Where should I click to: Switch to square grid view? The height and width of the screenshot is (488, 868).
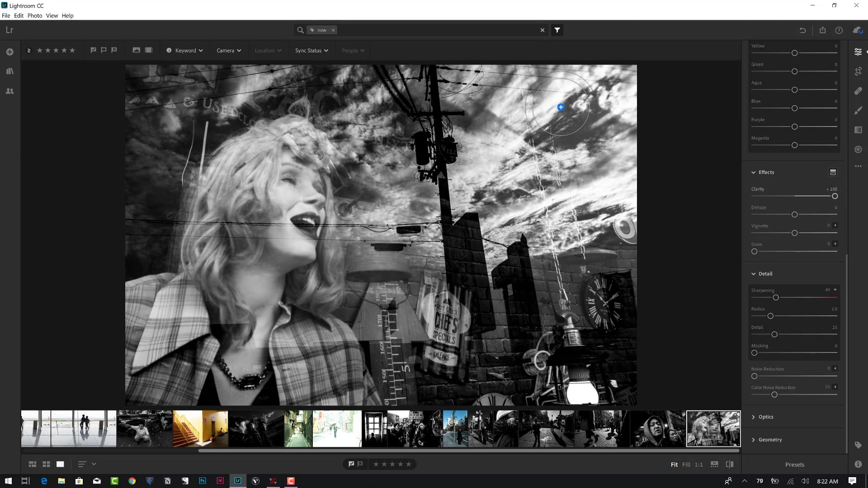tap(46, 464)
